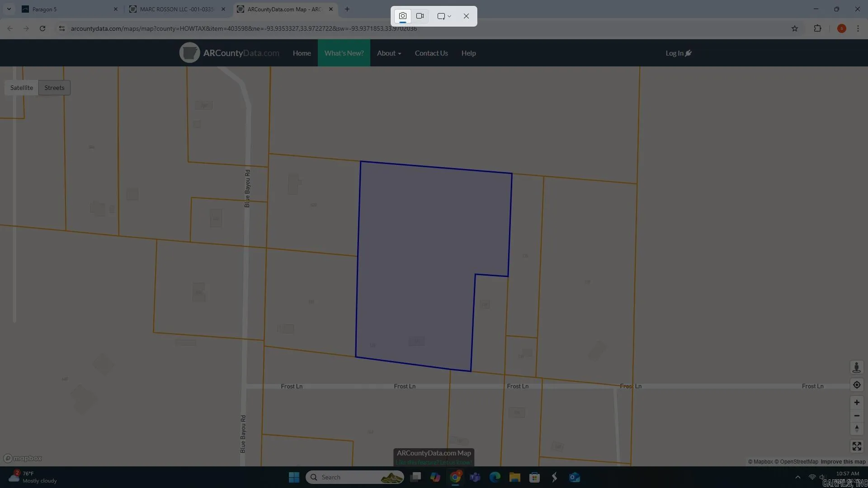Select the snipping tool screenshot camera mode
This screenshot has width=868, height=488.
[403, 16]
